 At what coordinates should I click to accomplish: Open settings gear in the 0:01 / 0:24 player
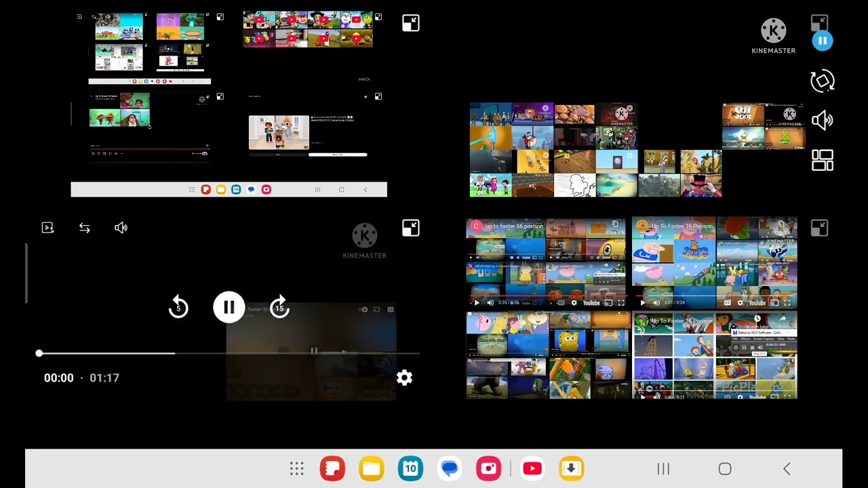point(741,303)
